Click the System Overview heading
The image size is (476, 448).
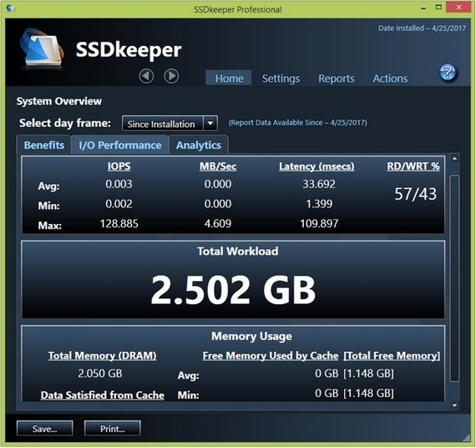[59, 101]
